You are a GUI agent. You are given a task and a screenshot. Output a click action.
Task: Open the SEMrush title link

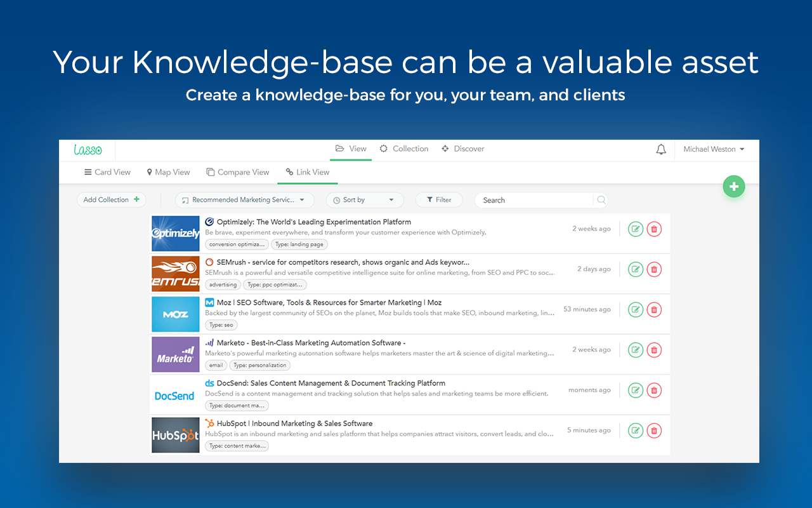343,262
